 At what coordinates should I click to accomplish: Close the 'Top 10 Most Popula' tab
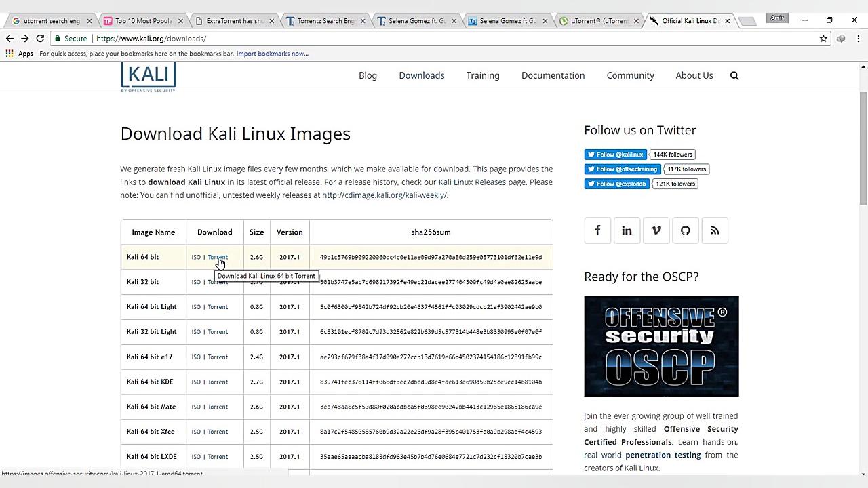(180, 21)
